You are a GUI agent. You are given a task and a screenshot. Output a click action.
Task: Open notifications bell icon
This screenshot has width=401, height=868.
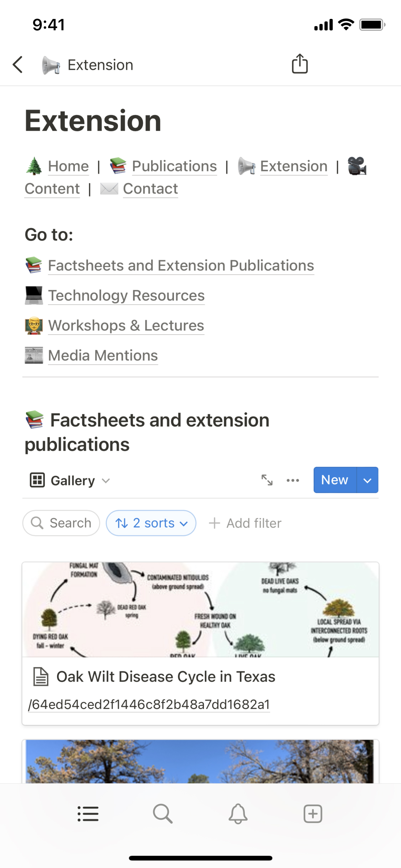[238, 814]
